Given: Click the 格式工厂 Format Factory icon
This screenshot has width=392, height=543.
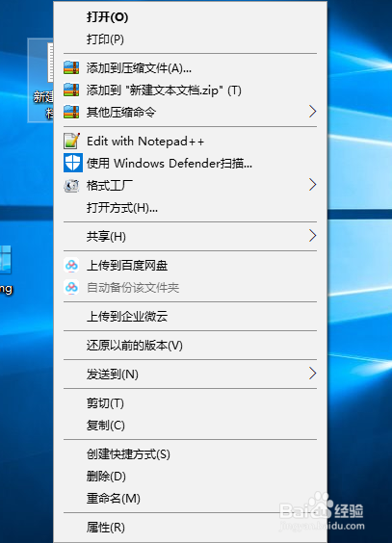Looking at the screenshot, I should (71, 186).
